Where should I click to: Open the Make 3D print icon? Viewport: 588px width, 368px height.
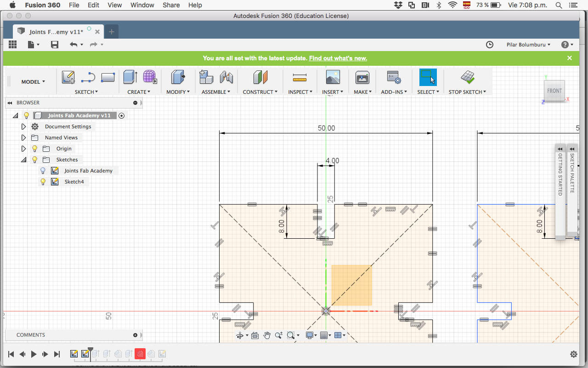click(362, 77)
